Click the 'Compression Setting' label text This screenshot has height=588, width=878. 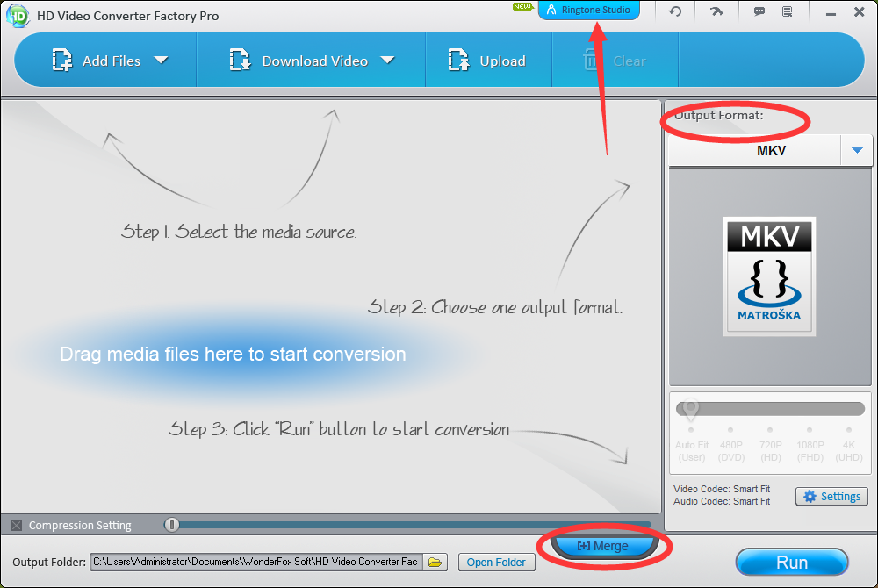(80, 526)
